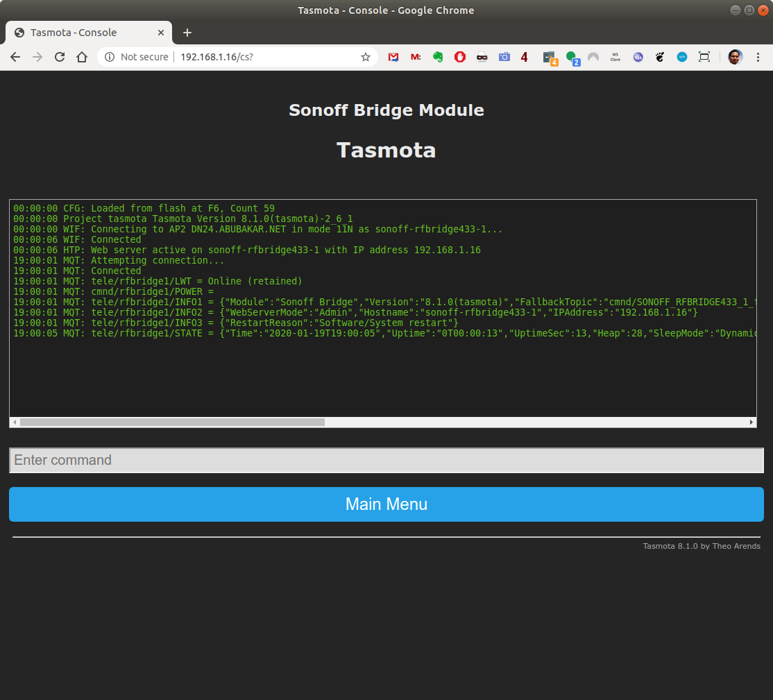Click the 'HTP: Web server active' log line
The width and height of the screenshot is (773, 700).
247,250
